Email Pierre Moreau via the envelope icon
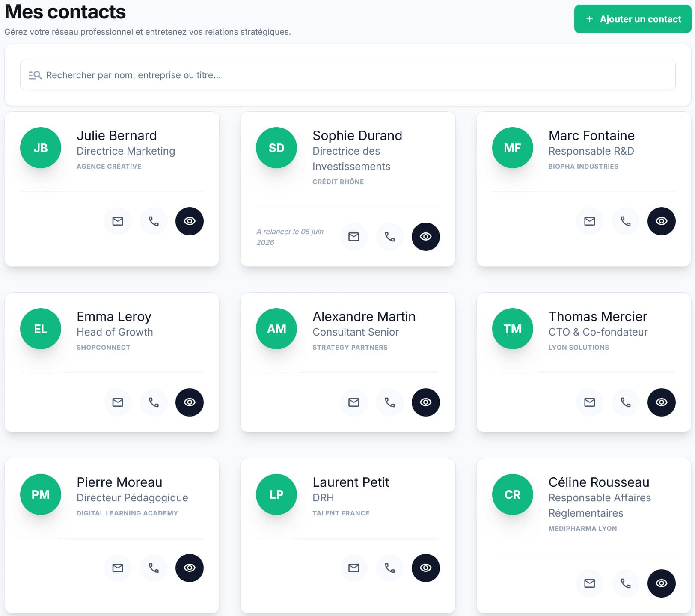The width and height of the screenshot is (695, 616). point(118,568)
